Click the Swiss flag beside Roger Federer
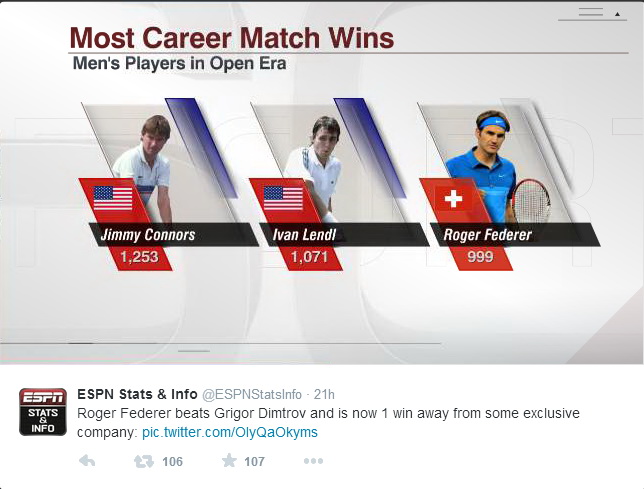This screenshot has height=489, width=644. click(x=453, y=199)
